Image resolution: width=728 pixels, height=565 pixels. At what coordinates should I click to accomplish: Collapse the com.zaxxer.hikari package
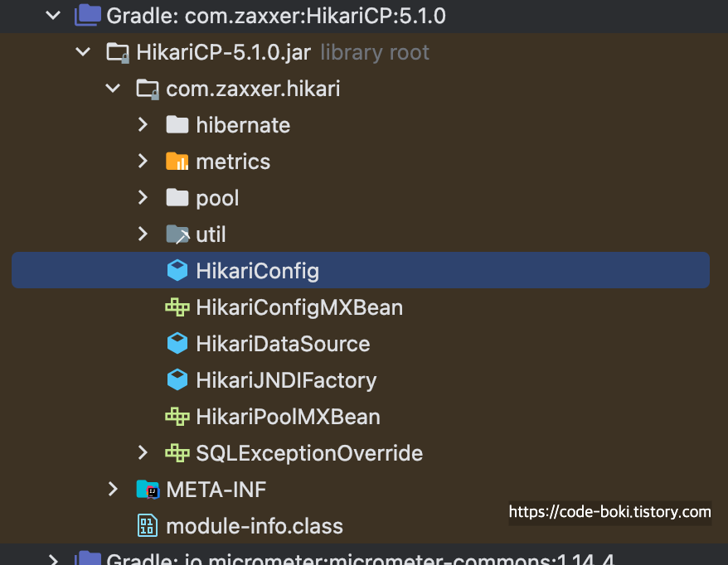pos(113,88)
